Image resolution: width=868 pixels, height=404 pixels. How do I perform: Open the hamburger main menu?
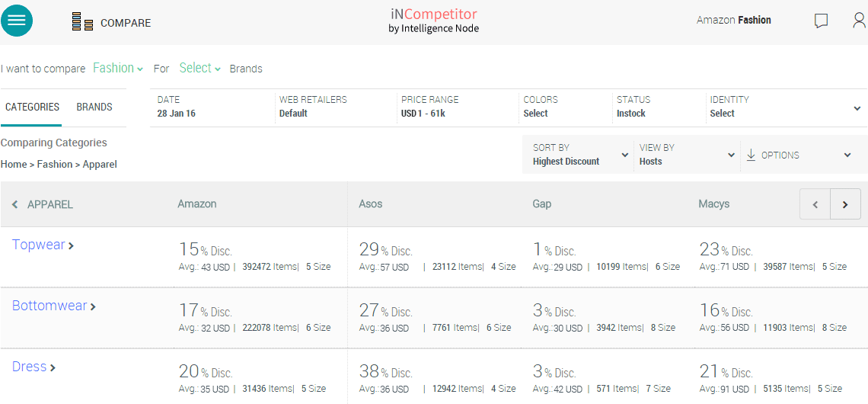tap(17, 21)
